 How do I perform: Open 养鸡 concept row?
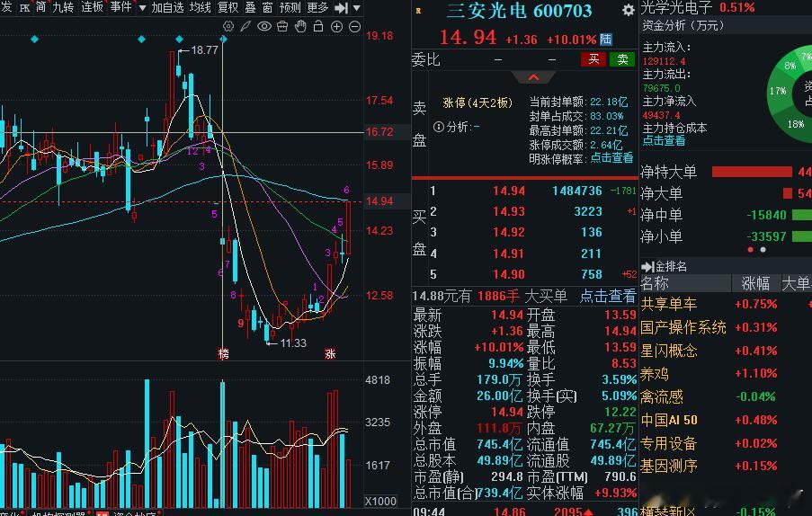(726, 373)
